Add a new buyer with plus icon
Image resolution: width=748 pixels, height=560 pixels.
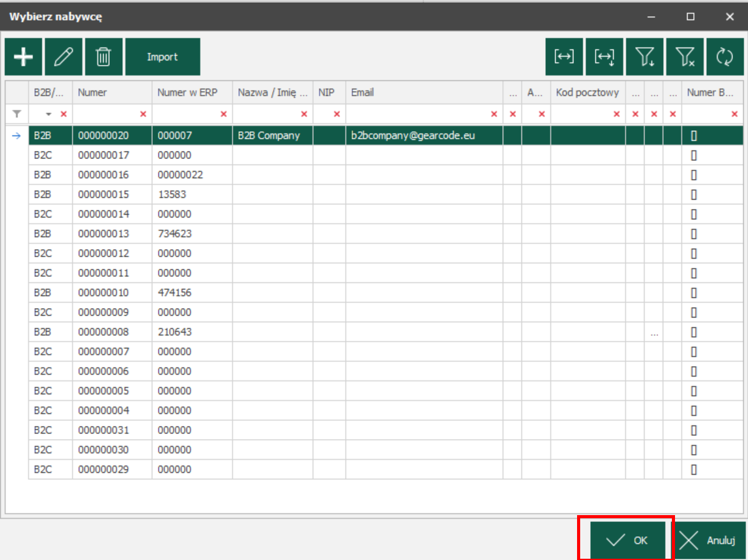23,57
